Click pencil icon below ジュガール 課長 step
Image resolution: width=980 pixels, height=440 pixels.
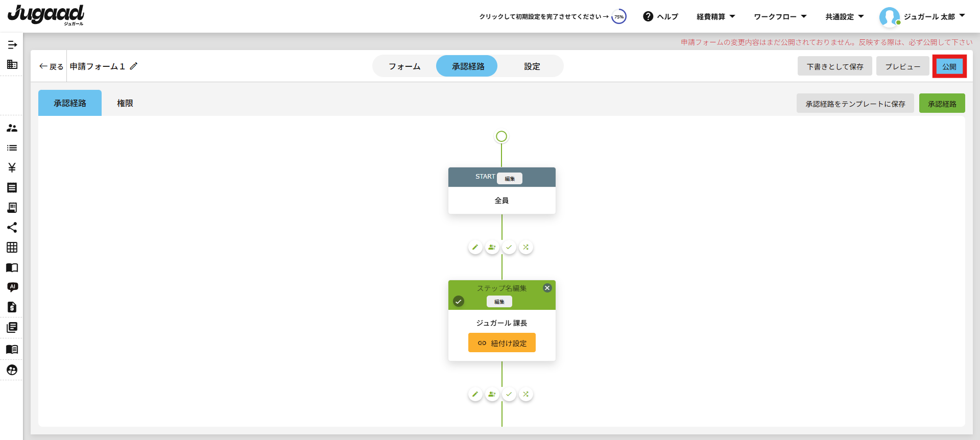[x=475, y=395]
